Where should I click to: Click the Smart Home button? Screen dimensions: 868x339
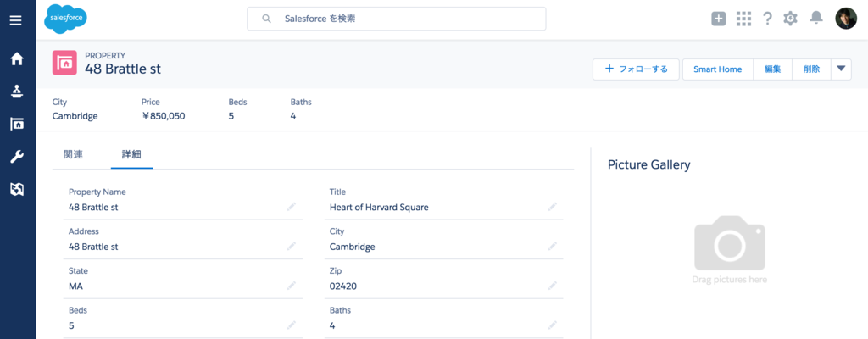coord(717,69)
